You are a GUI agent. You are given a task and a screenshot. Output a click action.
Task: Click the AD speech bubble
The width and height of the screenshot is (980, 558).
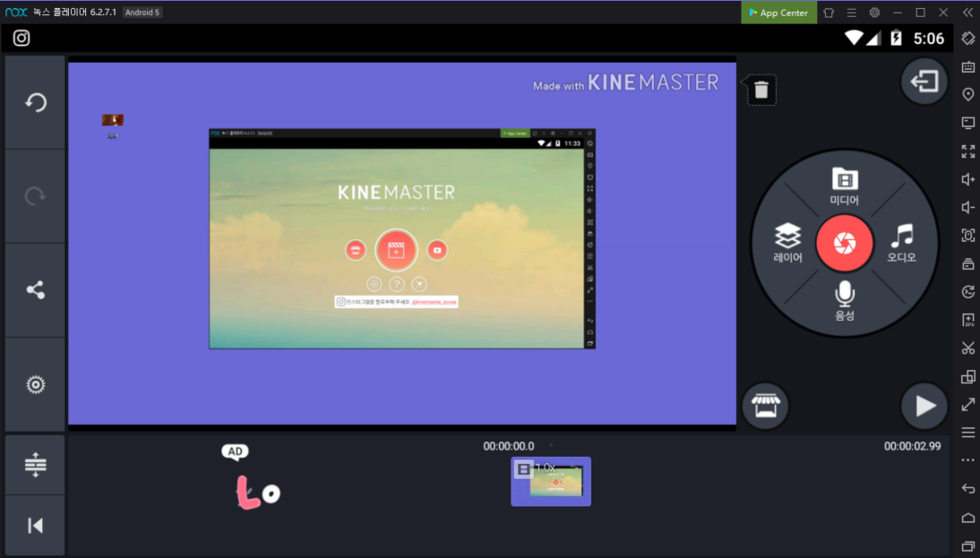coord(235,451)
